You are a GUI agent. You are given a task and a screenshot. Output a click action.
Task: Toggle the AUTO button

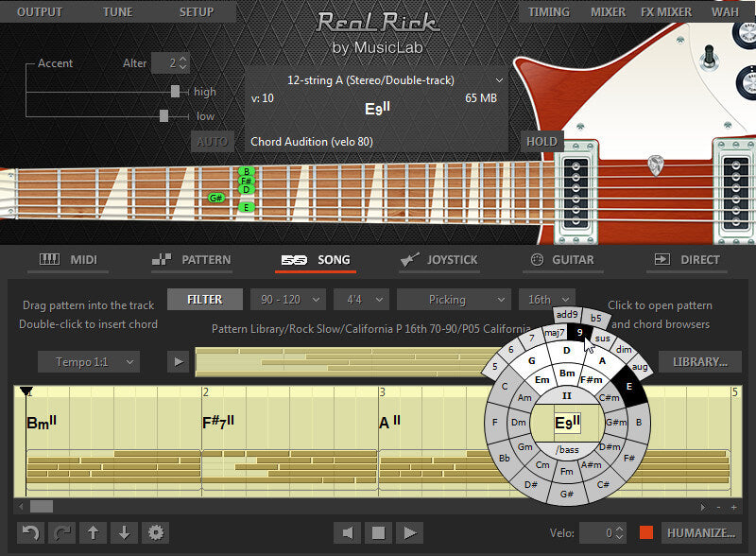212,142
